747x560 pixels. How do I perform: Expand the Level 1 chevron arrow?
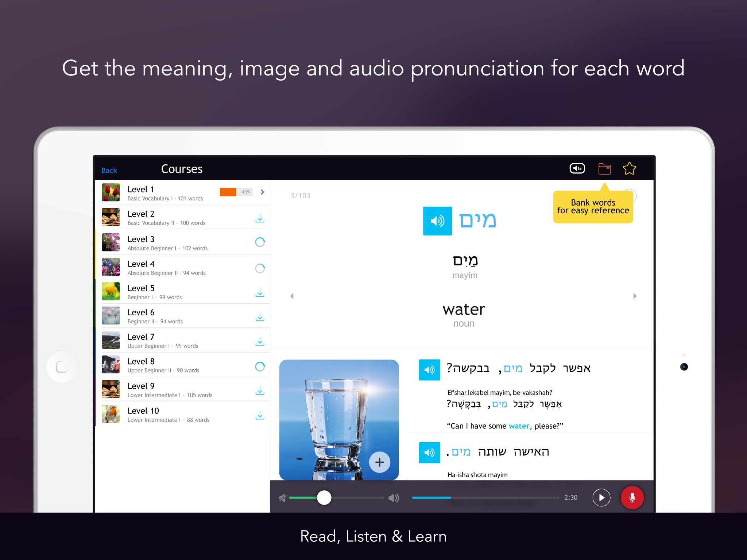262,192
